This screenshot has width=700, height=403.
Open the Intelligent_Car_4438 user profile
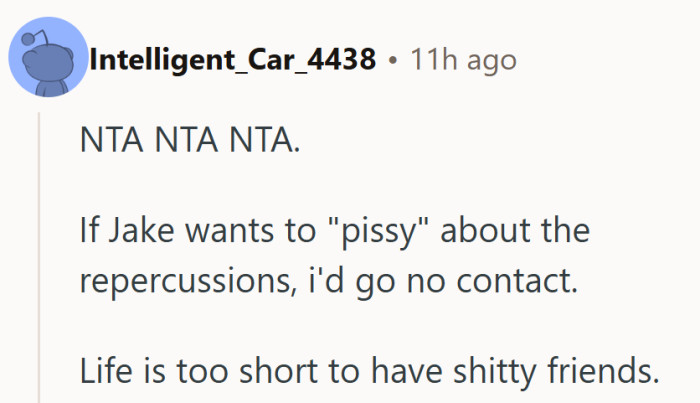tap(233, 61)
